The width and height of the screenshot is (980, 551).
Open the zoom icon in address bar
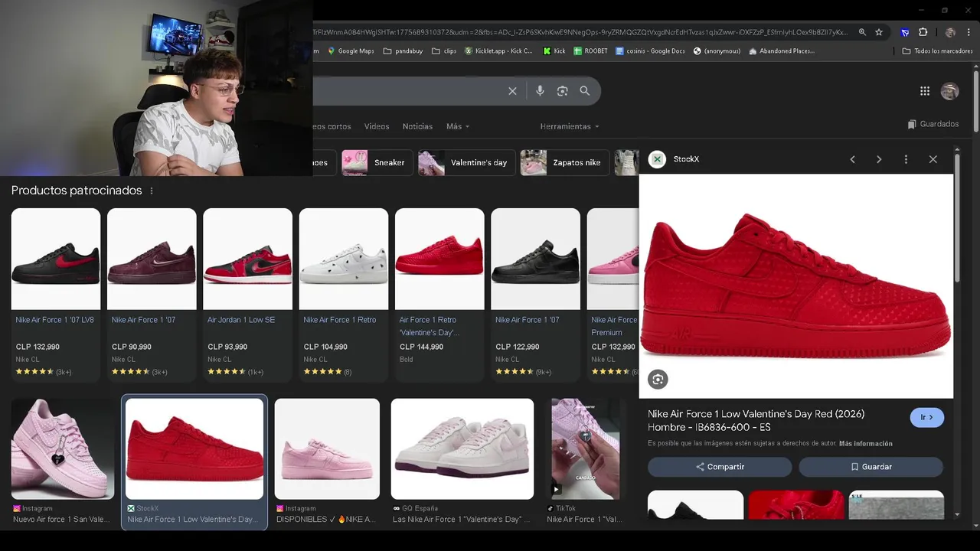click(862, 32)
